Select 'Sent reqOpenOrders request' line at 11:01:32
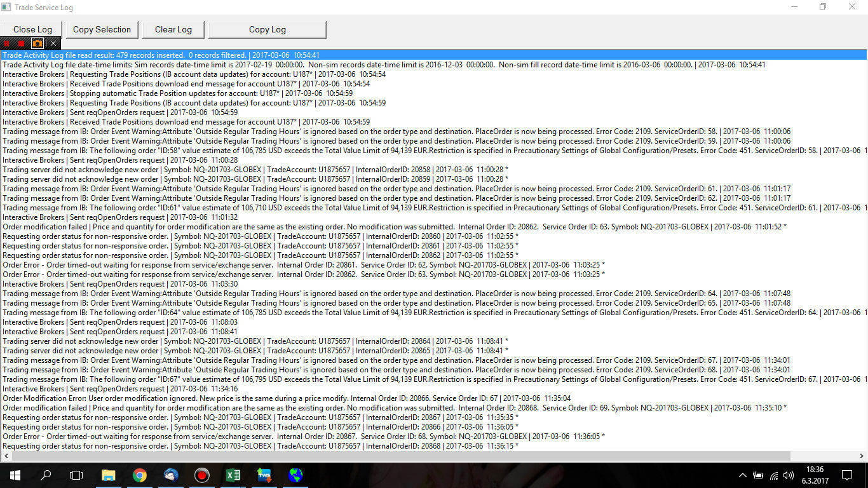The height and width of the screenshot is (488, 868). click(x=434, y=217)
